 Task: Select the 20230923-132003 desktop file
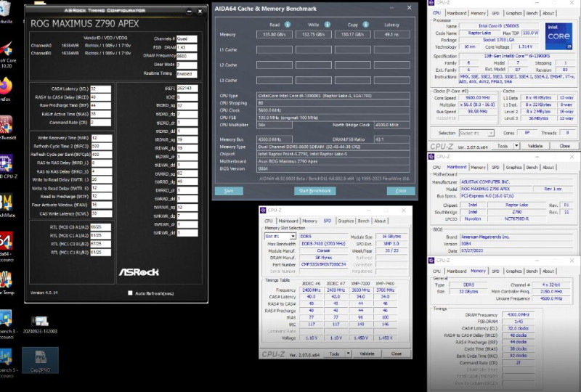[40, 324]
